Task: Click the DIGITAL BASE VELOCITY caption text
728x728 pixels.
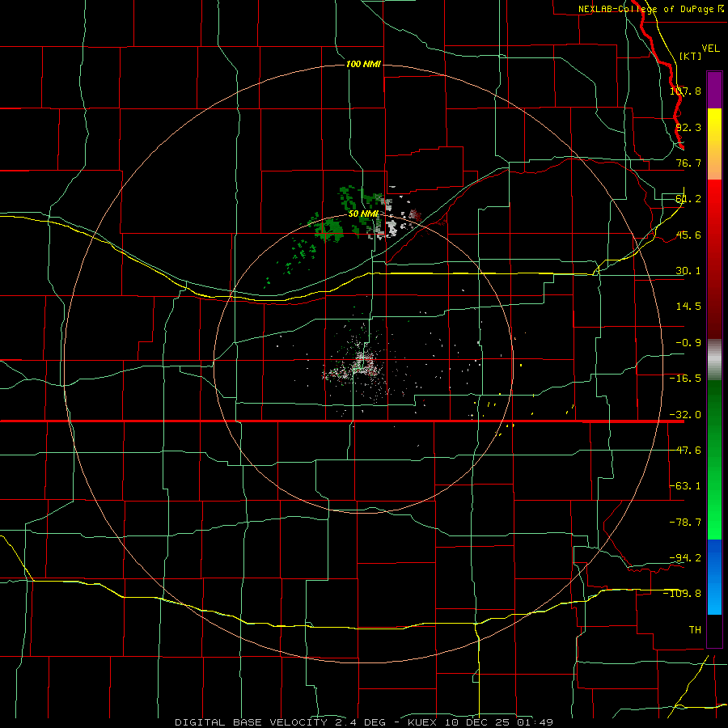Action: 252,722
